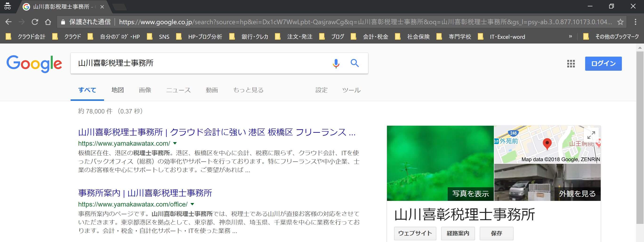The height and width of the screenshot is (242, 644).
Task: Open the HP・ブログ分析 bookmark folder
Action: (x=199, y=37)
